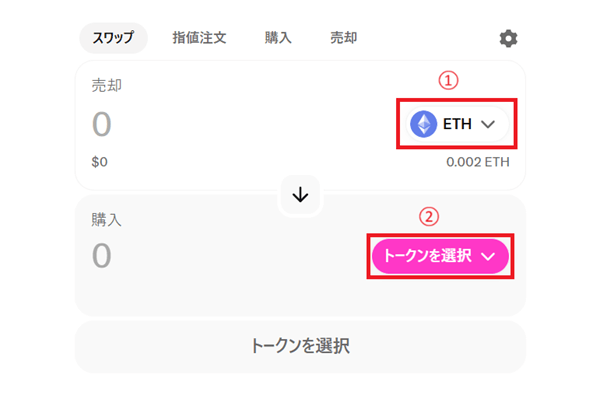The width and height of the screenshot is (600, 399).
Task: Switch to the スワップ tab
Action: click(113, 38)
